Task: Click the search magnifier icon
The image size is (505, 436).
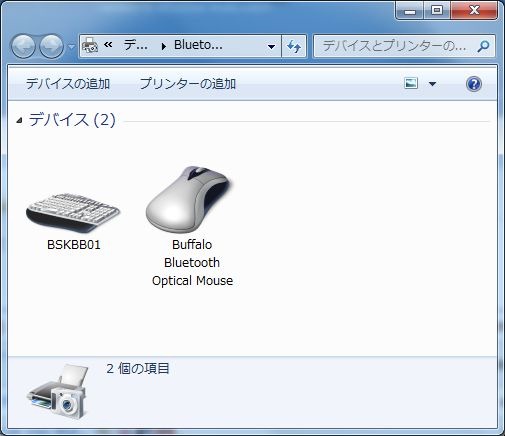Action: click(x=483, y=46)
